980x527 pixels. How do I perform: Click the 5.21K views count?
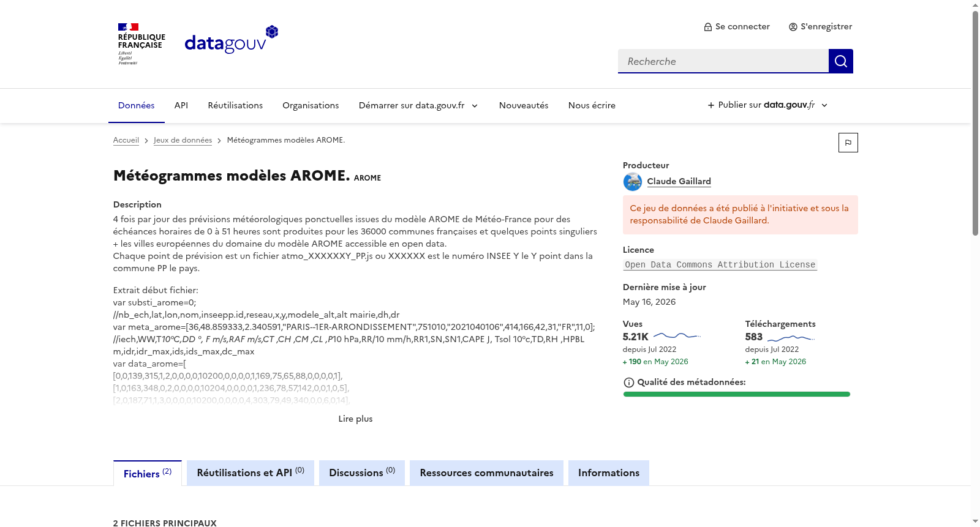pos(635,337)
